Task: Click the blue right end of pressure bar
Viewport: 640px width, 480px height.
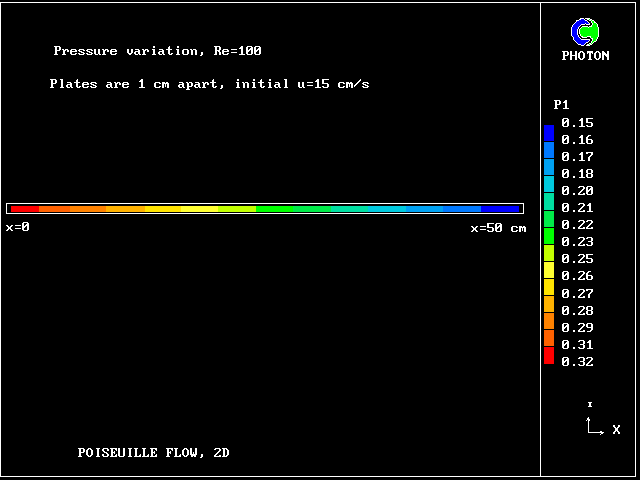Action: (505, 208)
